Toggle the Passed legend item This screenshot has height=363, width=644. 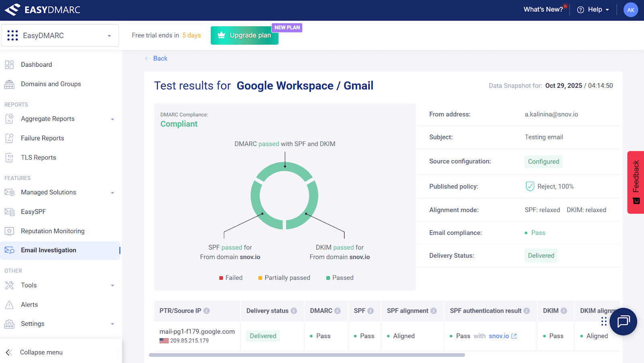tap(340, 278)
